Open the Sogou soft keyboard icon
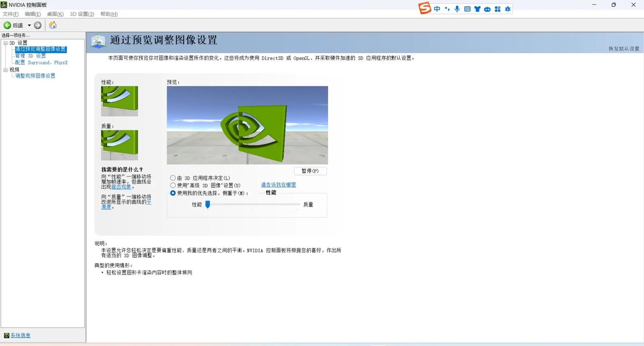This screenshot has width=644, height=346. [467, 9]
